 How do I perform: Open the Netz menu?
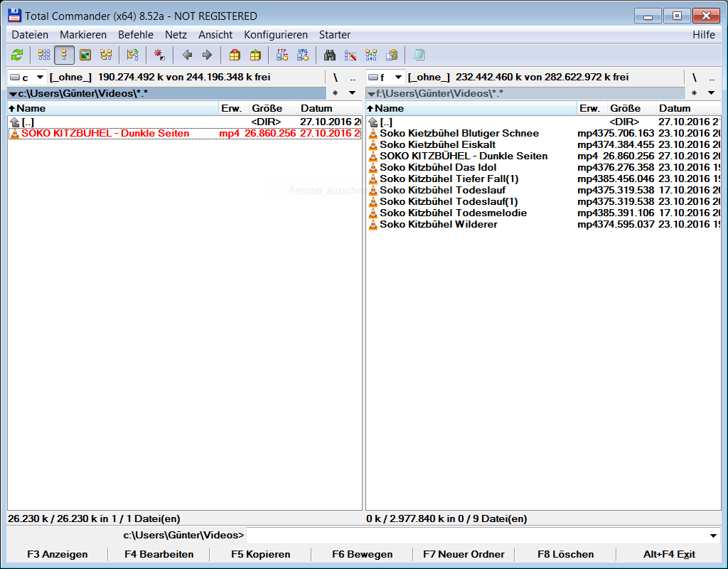pos(176,35)
